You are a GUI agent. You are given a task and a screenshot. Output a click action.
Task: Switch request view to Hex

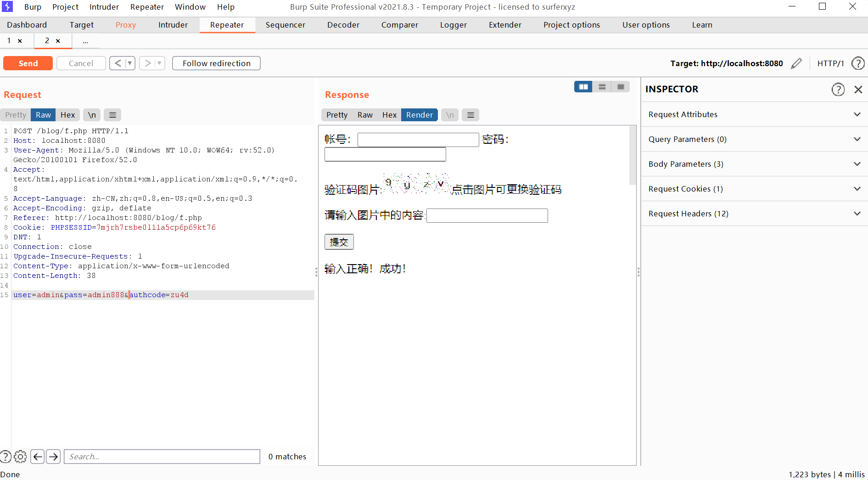point(68,115)
